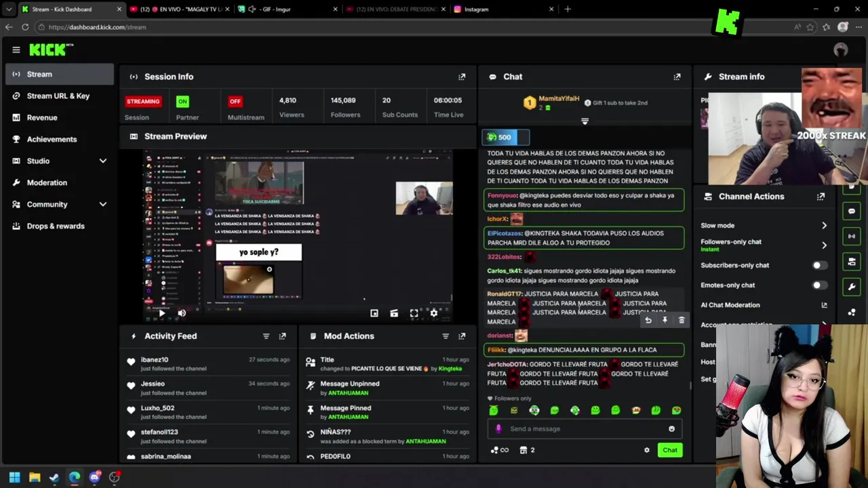The width and height of the screenshot is (868, 488).
Task: Toggle Emotes-only chat switch
Action: (819, 285)
